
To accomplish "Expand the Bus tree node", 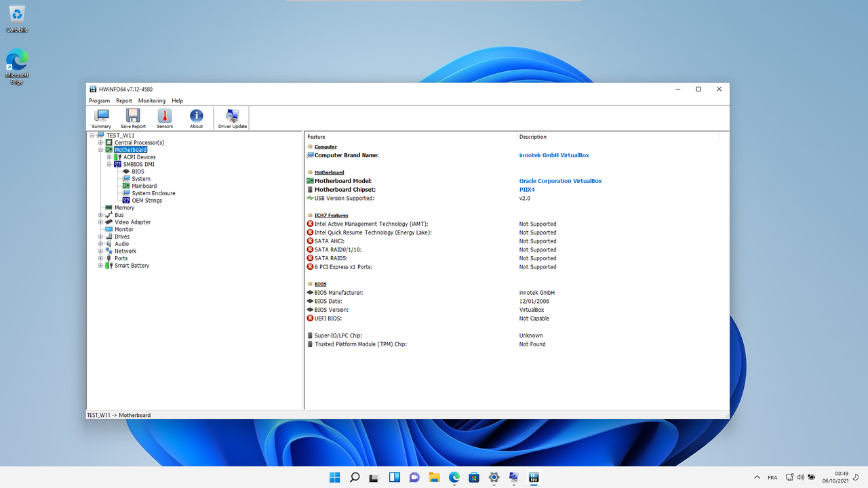I will (100, 215).
